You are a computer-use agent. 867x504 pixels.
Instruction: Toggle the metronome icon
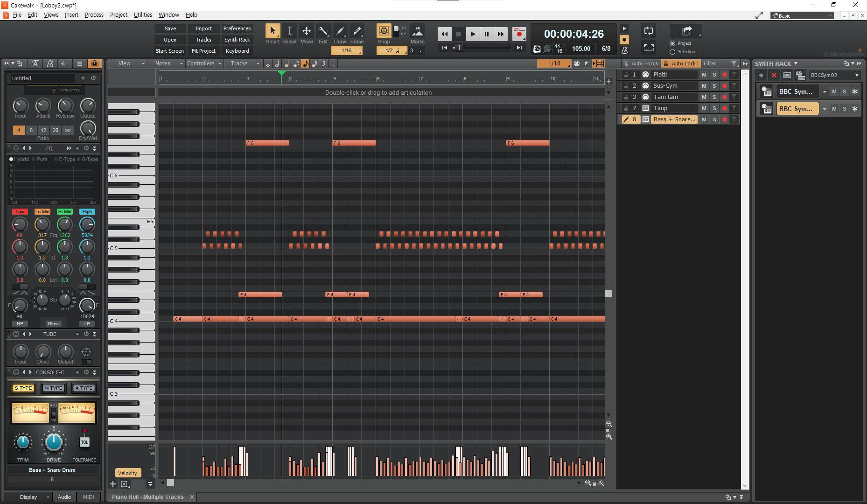point(624,50)
